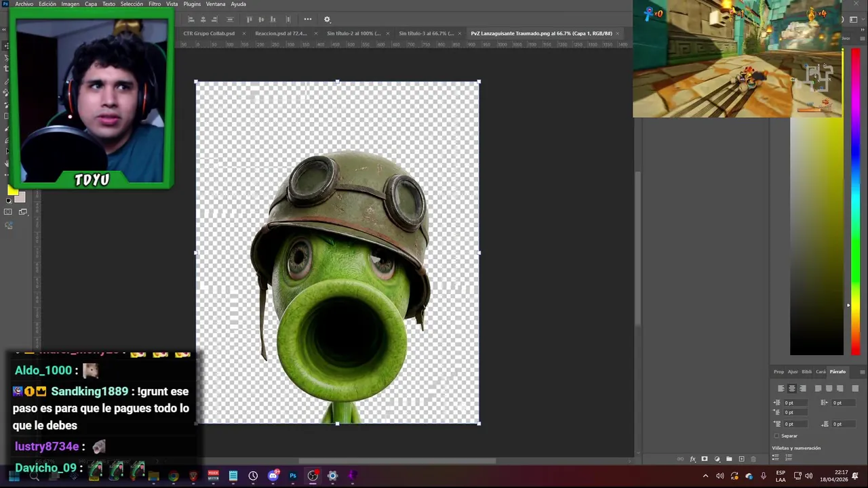Switch to Cará panel tab

point(821,371)
